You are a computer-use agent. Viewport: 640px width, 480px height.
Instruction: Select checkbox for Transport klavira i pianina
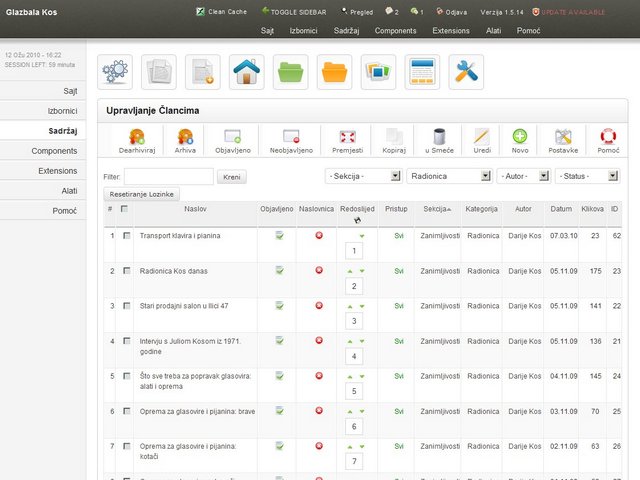coord(126,236)
